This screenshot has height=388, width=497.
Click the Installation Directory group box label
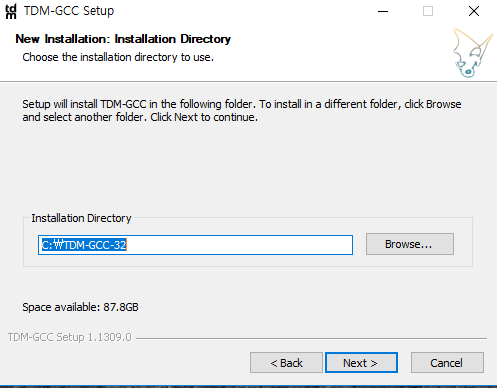[81, 218]
